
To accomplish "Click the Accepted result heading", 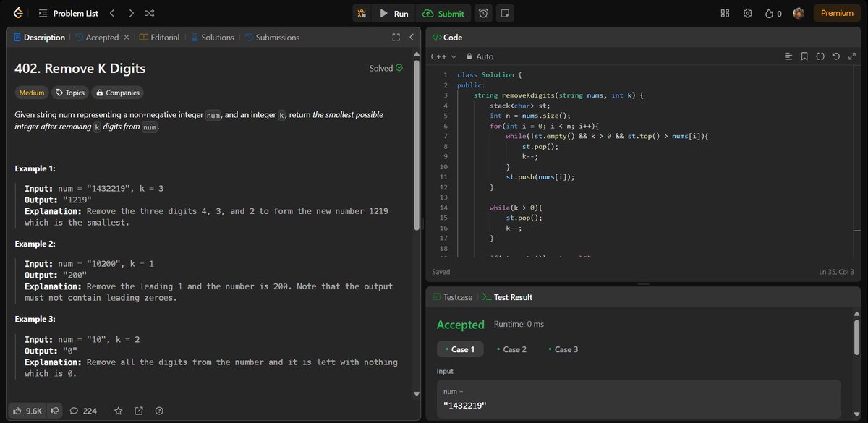I will 461,325.
